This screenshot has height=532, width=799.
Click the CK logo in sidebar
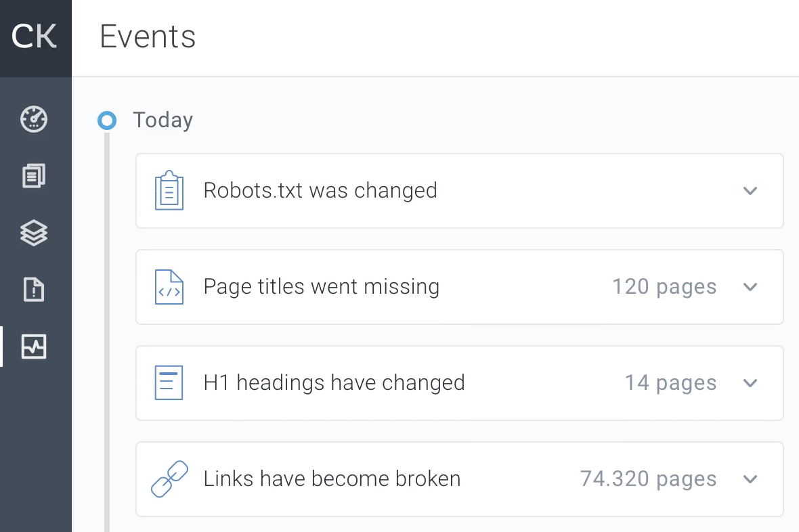35,37
